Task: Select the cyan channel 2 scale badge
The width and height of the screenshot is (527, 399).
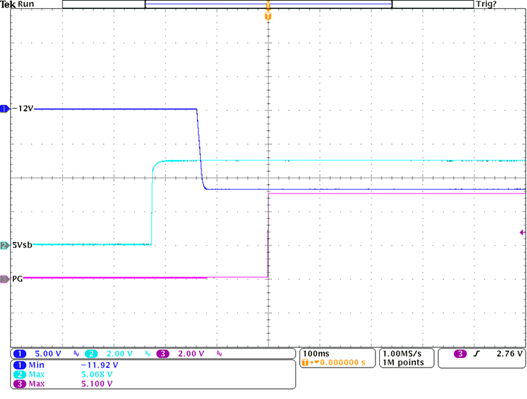Action: click(x=91, y=354)
